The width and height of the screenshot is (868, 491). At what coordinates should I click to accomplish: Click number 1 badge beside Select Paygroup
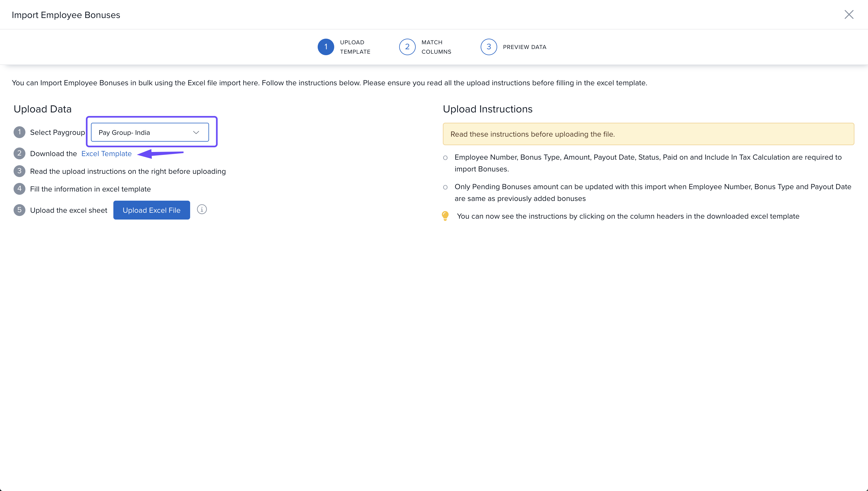[x=19, y=132]
